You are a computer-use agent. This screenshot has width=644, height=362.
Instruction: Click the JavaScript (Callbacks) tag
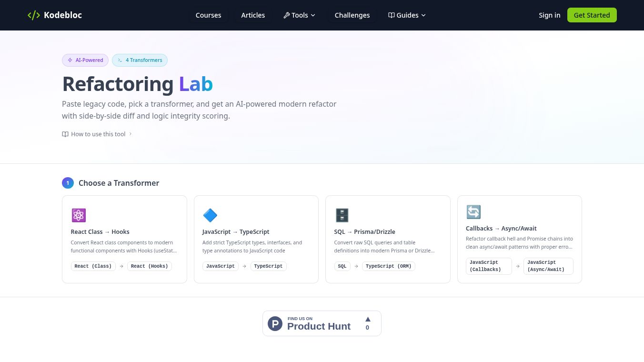489,266
